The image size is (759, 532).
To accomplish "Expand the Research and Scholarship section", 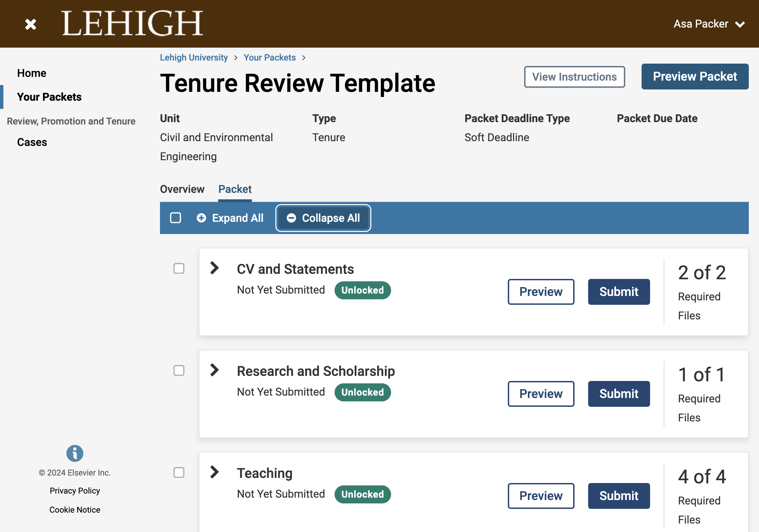I will click(214, 370).
